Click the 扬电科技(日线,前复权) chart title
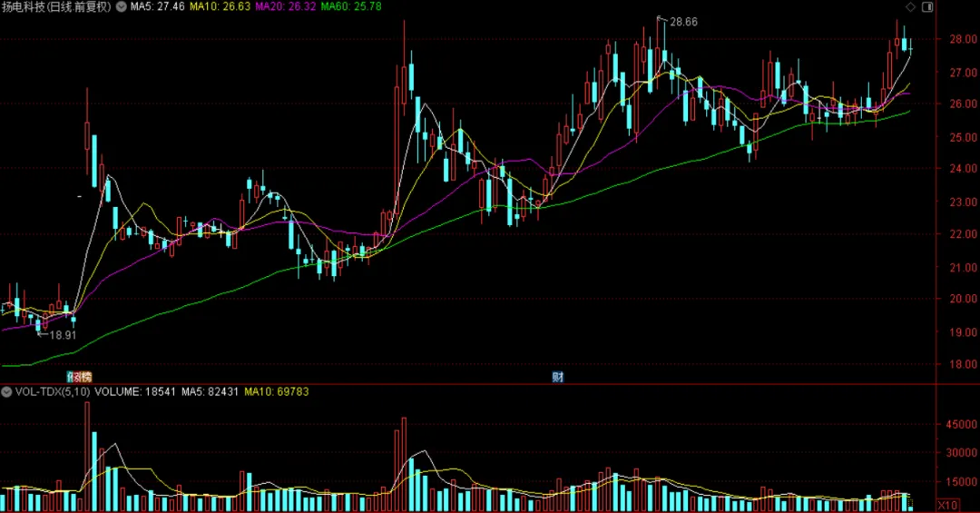The width and height of the screenshot is (980, 513). click(56, 7)
